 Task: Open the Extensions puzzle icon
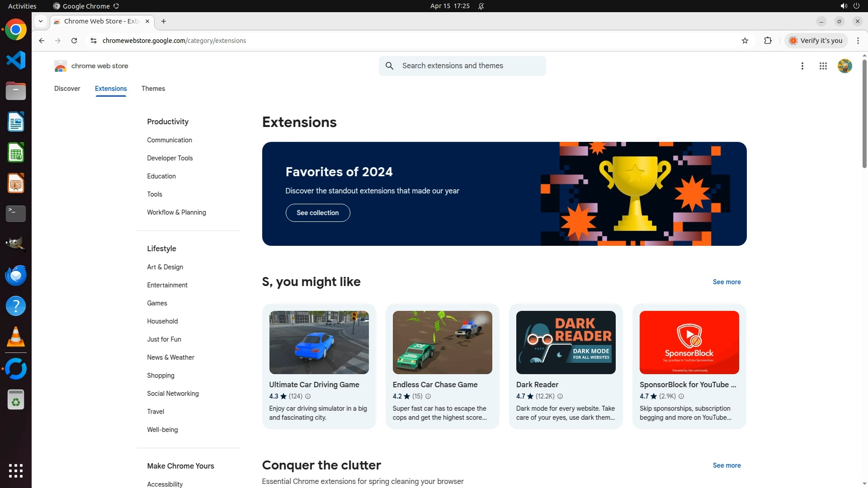768,41
